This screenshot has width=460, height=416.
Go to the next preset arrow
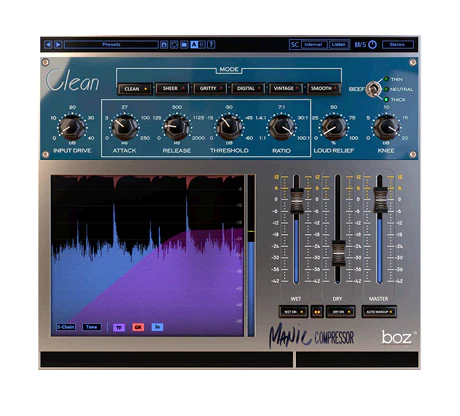tap(58, 44)
